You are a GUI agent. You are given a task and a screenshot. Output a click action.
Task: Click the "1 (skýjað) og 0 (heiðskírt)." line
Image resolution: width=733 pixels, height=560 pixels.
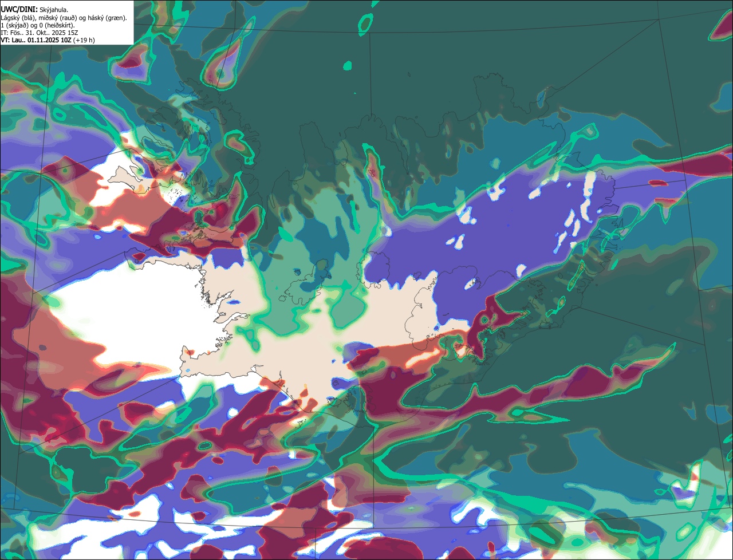click(38, 25)
